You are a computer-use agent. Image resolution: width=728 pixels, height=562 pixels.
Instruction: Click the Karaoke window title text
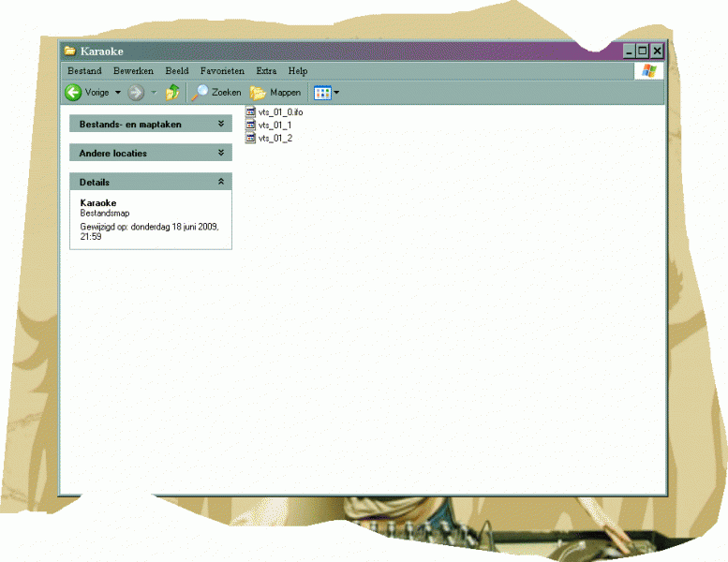(102, 52)
